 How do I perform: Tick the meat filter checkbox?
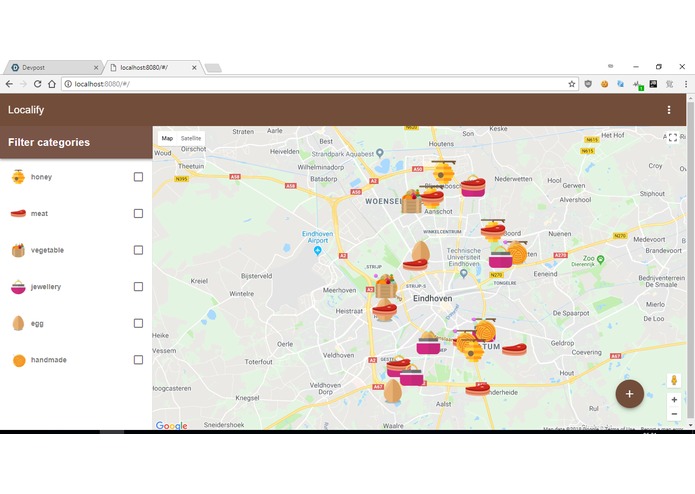138,214
